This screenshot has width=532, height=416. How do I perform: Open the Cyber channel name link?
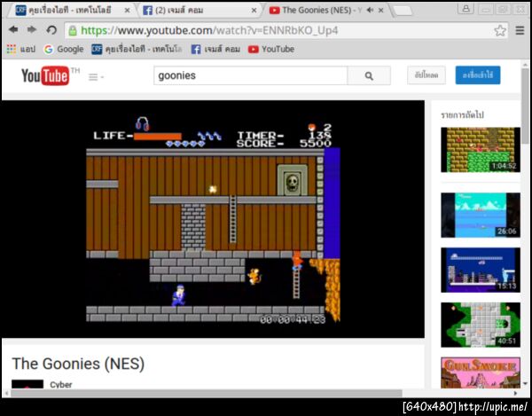pos(60,384)
